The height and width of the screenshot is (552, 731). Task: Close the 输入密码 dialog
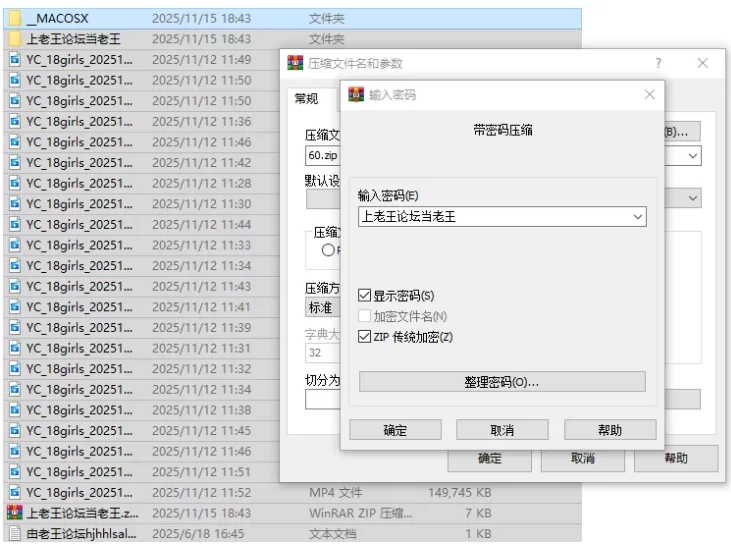[x=649, y=95]
